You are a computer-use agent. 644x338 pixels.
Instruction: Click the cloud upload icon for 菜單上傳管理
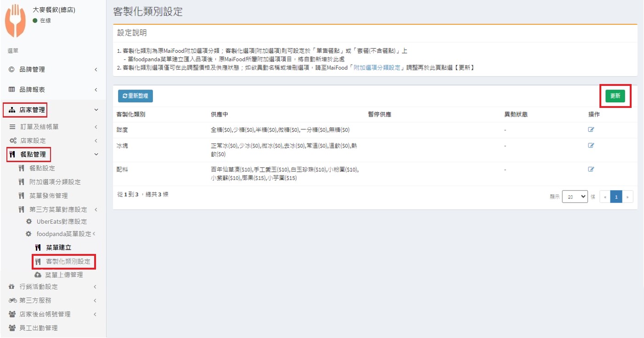point(38,275)
